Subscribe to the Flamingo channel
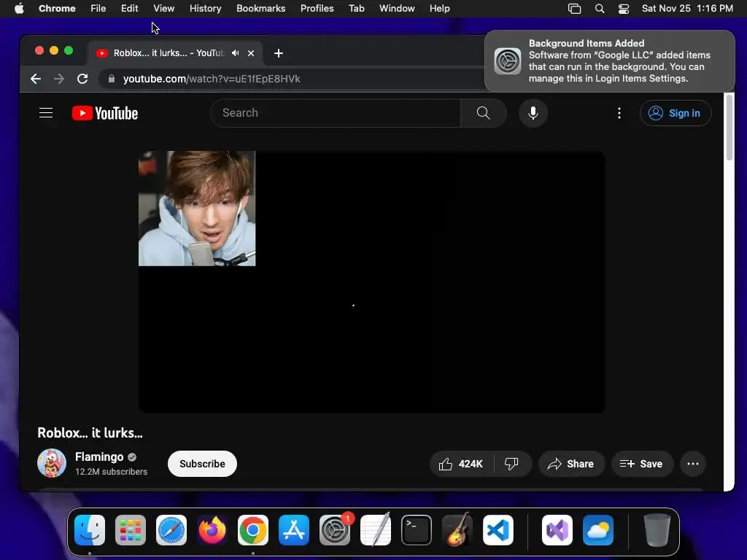 click(x=202, y=464)
